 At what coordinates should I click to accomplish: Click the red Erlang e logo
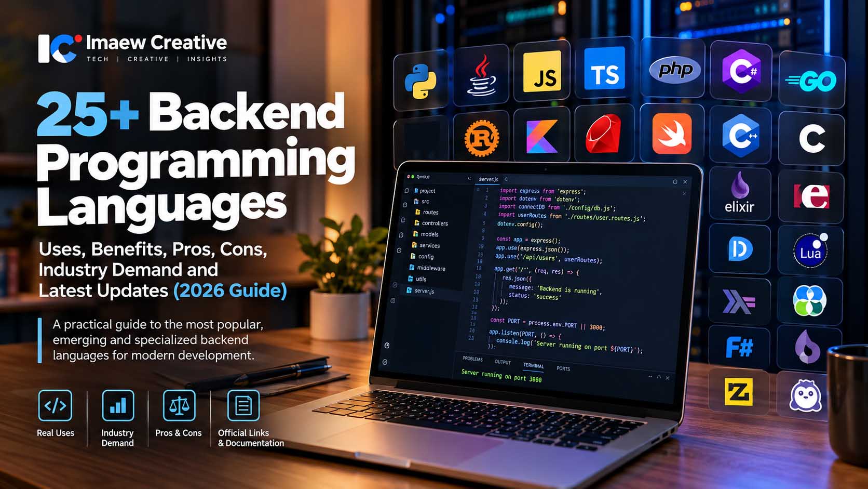point(811,196)
